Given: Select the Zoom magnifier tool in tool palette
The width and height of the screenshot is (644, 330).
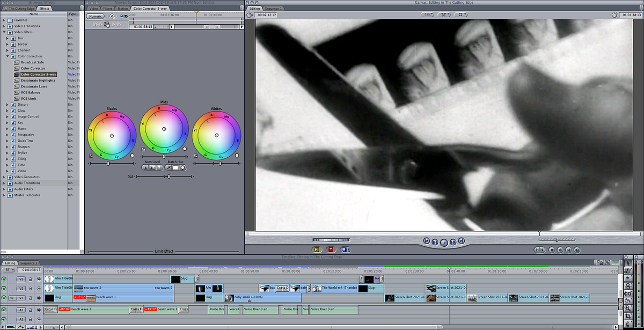Looking at the screenshot, I should [628, 309].
